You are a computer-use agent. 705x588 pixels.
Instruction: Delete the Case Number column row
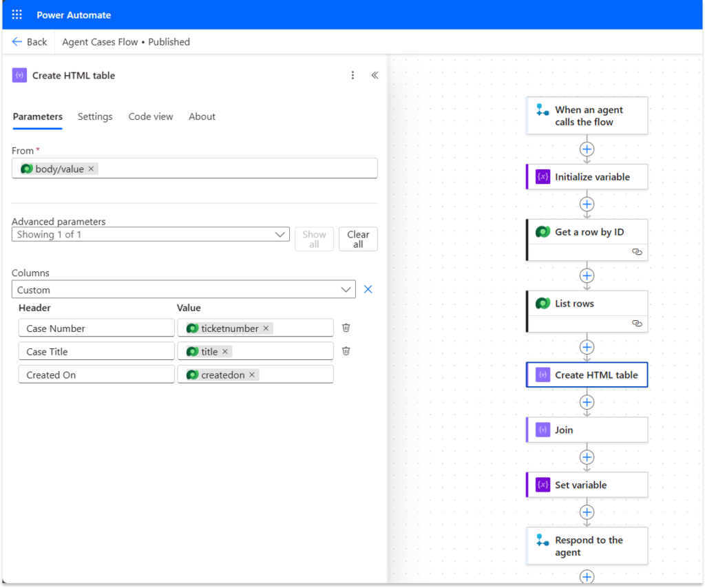(x=346, y=328)
